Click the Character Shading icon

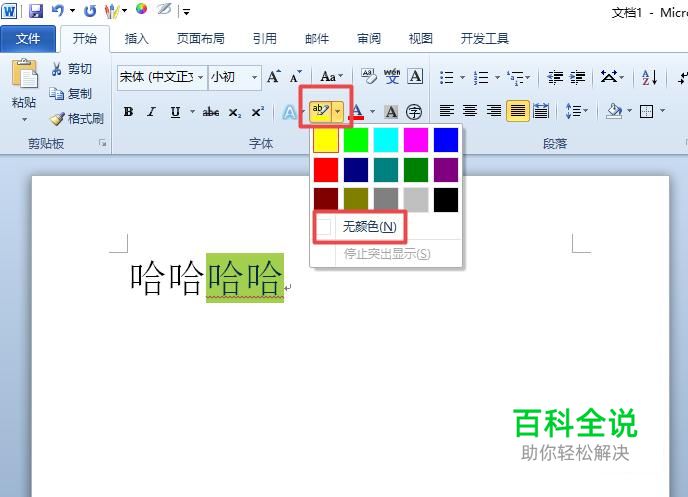coord(391,112)
